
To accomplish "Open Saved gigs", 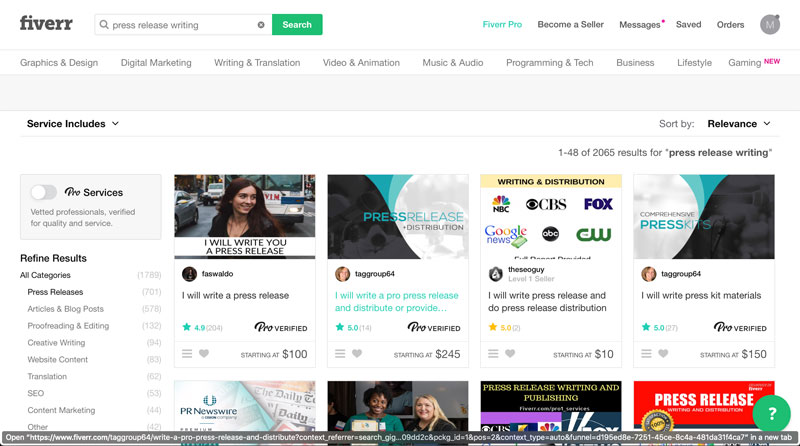I will (688, 24).
